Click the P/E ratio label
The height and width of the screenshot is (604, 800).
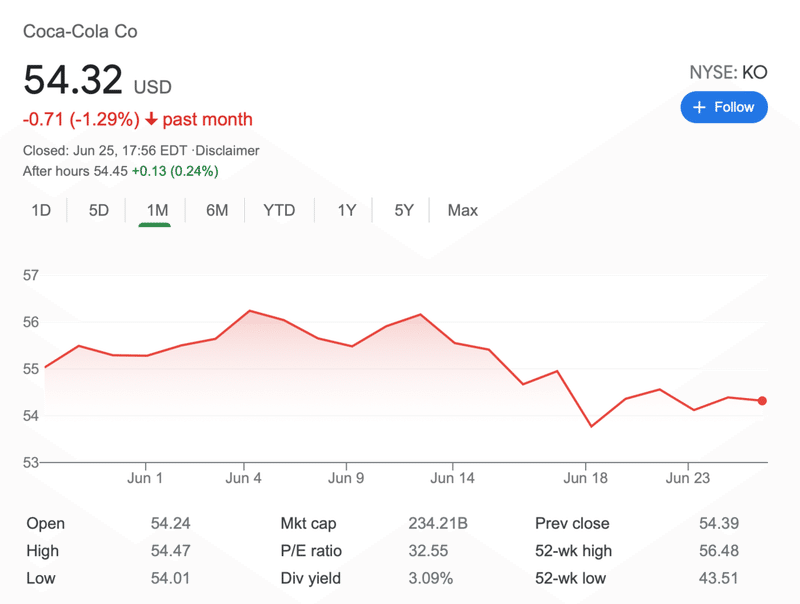(311, 551)
